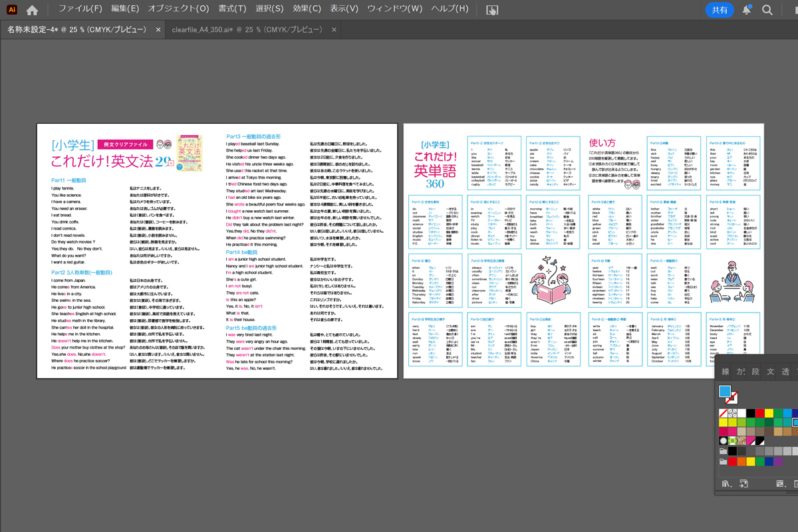798x532 pixels.
Task: Open the ヘルプ(H) menu
Action: point(450,9)
